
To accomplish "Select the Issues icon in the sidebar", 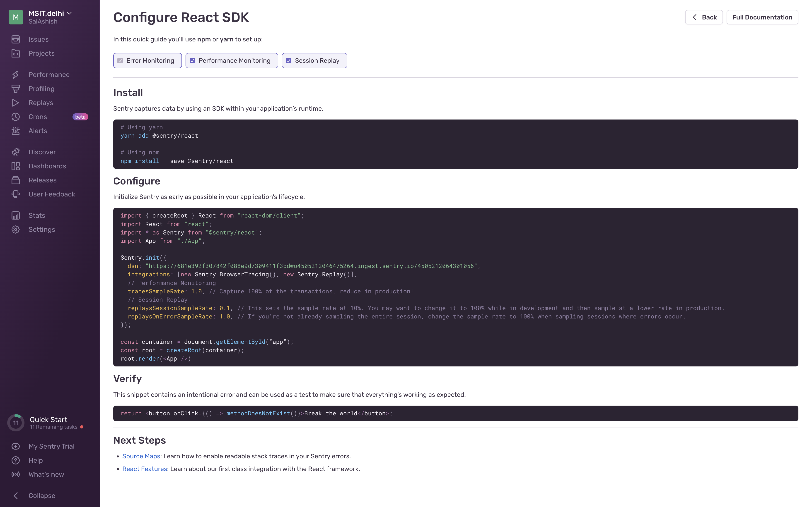I will click(16, 39).
